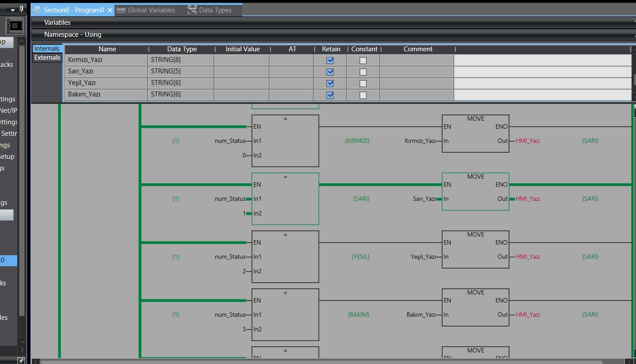Select the STRING[5] data type cell
The height and width of the screenshot is (364, 636).
180,71
